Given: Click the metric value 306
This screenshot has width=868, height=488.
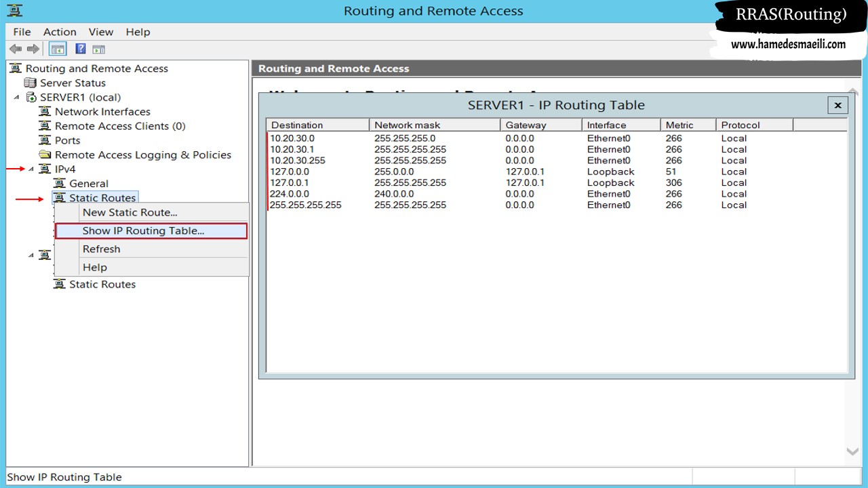Looking at the screenshot, I should (x=673, y=182).
